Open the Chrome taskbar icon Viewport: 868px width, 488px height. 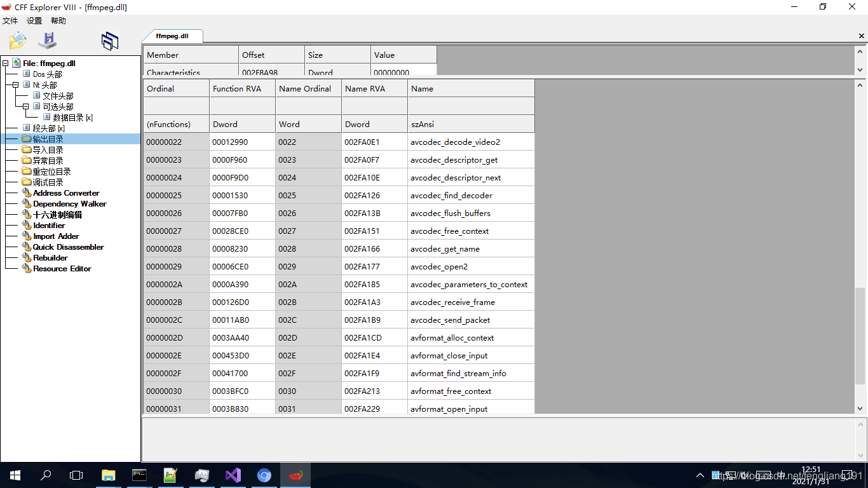264,475
